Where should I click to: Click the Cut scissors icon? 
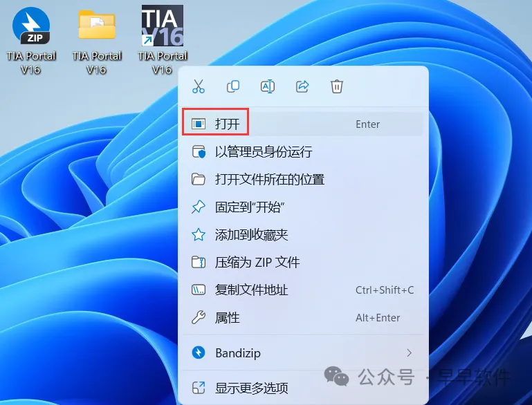[x=199, y=86]
